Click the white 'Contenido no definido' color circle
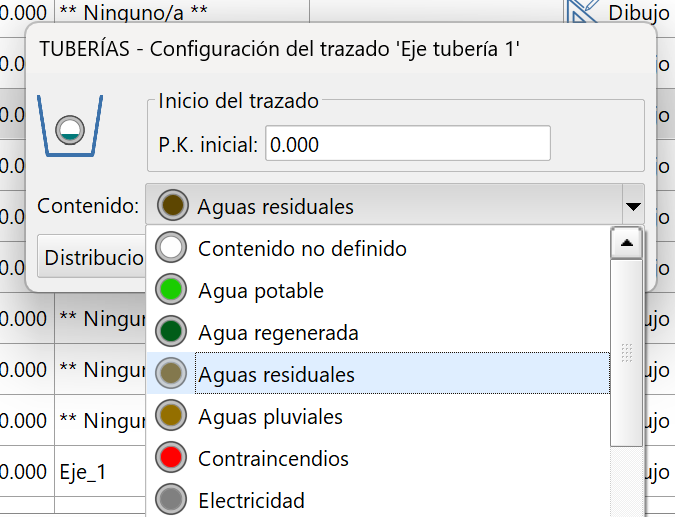This screenshot has width=675, height=517. pos(171,248)
